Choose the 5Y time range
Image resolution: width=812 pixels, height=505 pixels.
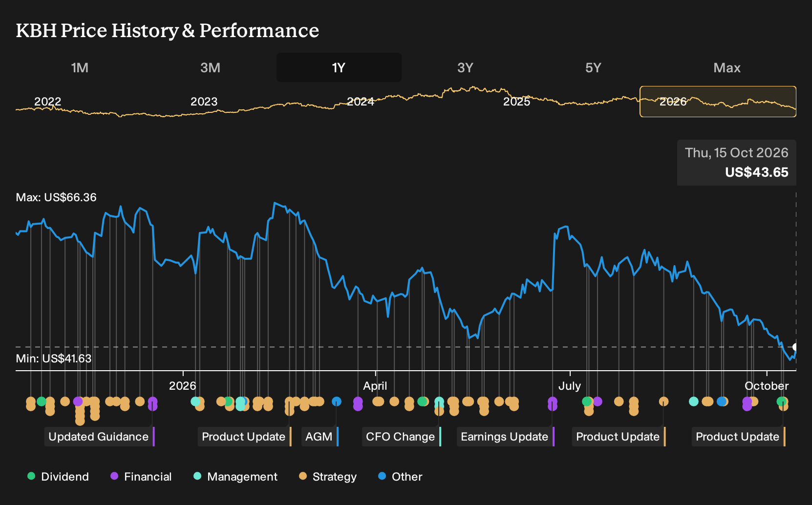(x=593, y=67)
